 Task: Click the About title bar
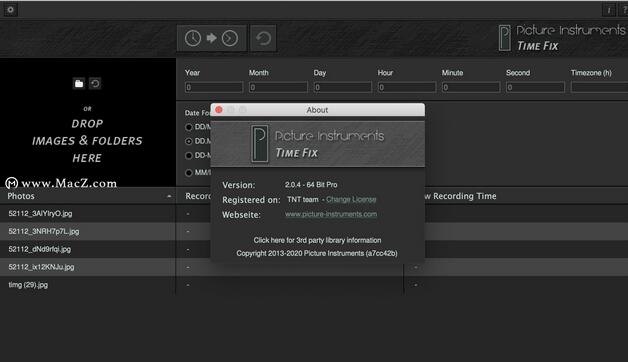click(317, 110)
